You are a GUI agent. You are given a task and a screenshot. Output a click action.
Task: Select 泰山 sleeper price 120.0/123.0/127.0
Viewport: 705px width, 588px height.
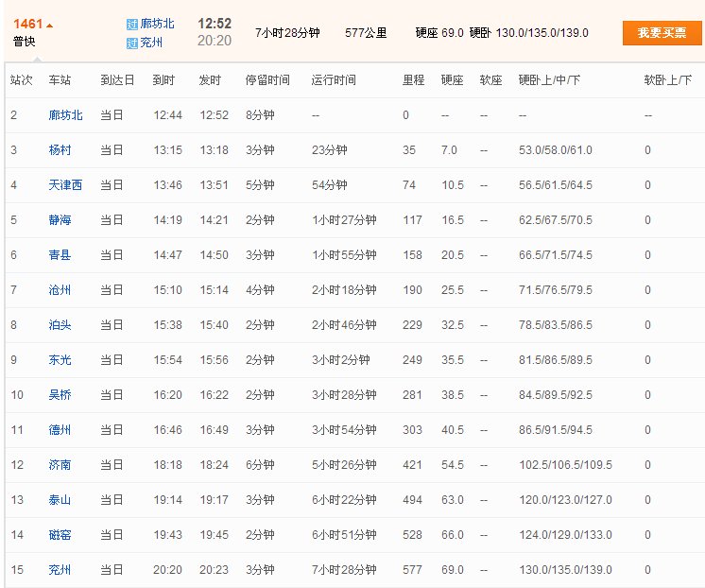tap(566, 500)
